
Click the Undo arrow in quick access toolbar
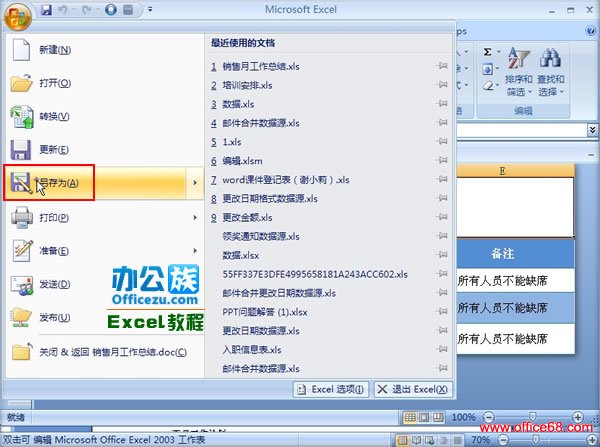tap(64, 10)
